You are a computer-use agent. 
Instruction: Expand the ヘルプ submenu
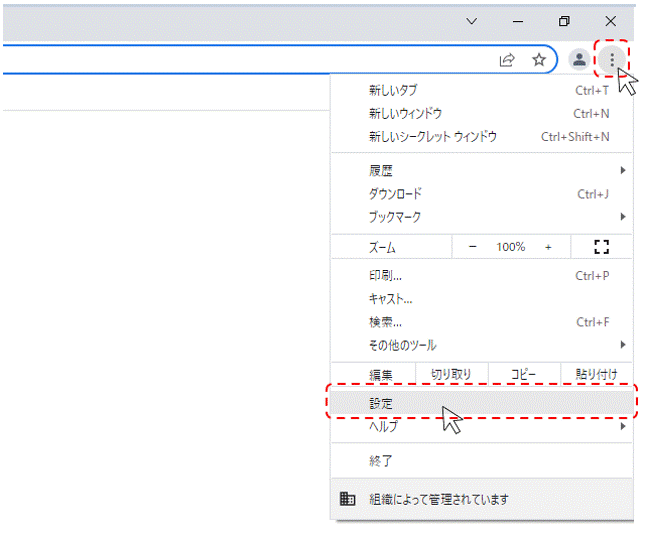[x=482, y=426]
